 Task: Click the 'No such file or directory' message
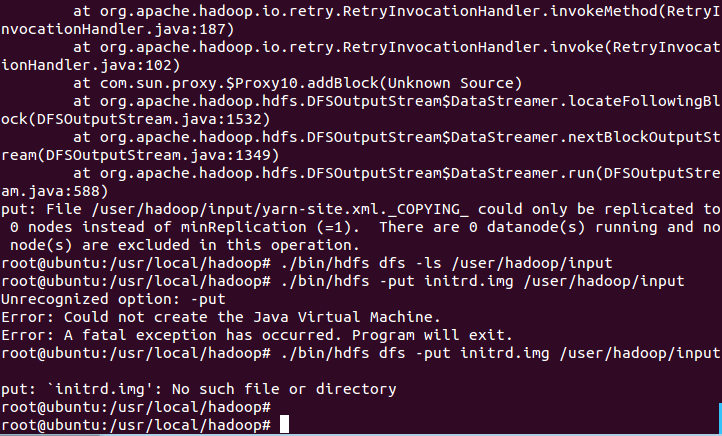pyautogui.click(x=284, y=389)
